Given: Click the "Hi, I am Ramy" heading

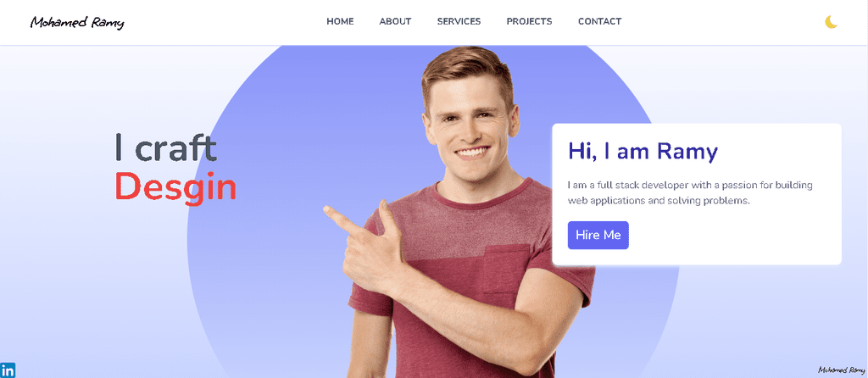Looking at the screenshot, I should (x=643, y=151).
